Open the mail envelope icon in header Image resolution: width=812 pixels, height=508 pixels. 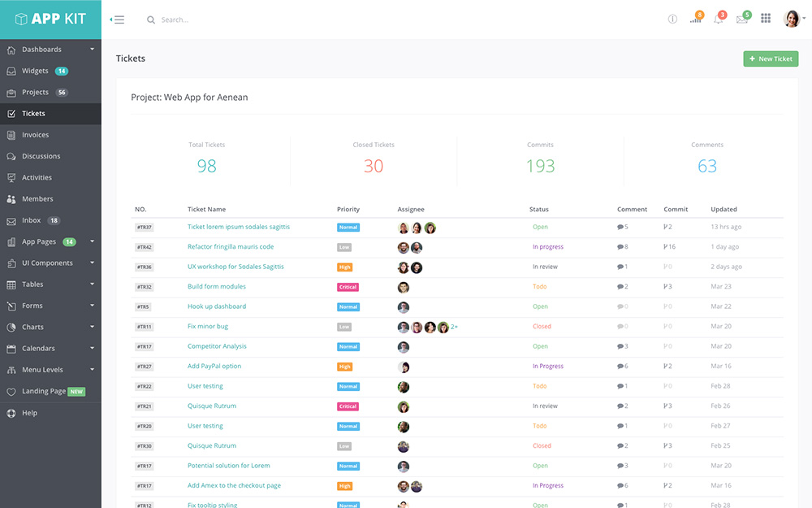coord(741,20)
